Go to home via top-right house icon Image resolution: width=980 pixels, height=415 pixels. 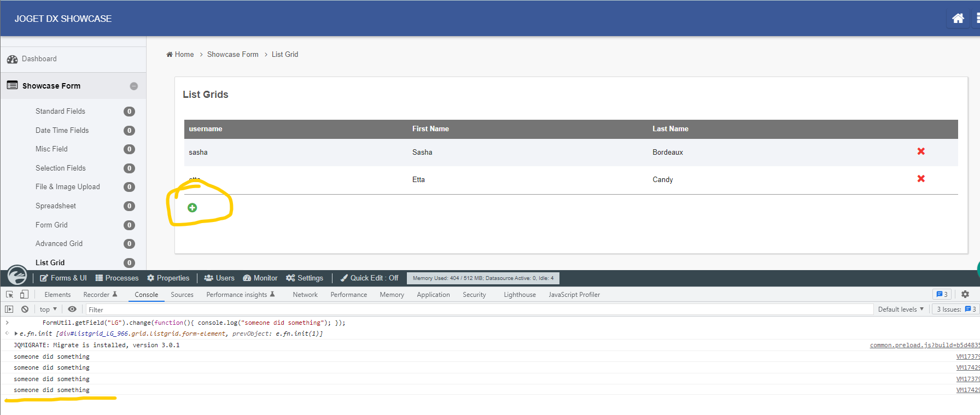958,19
